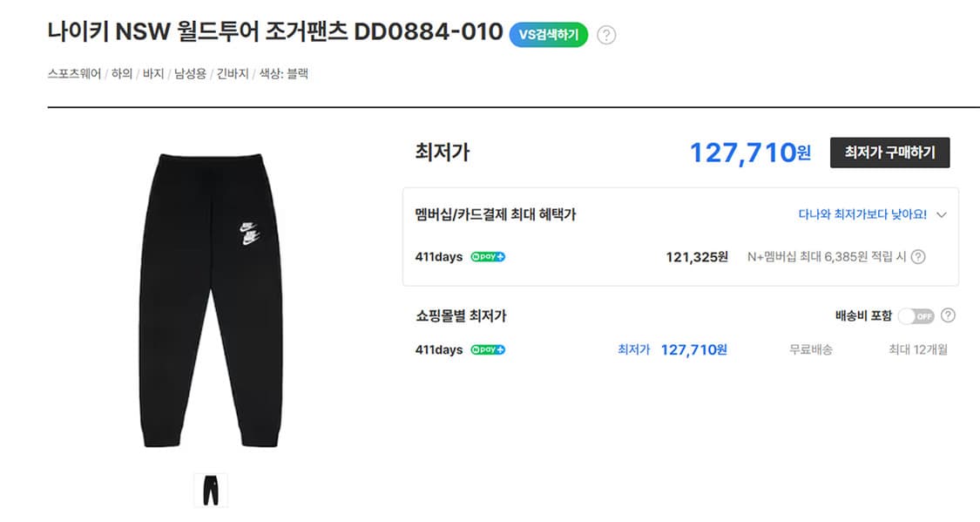Click the Npay icon in the 멤버십 benefit row

pyautogui.click(x=487, y=256)
